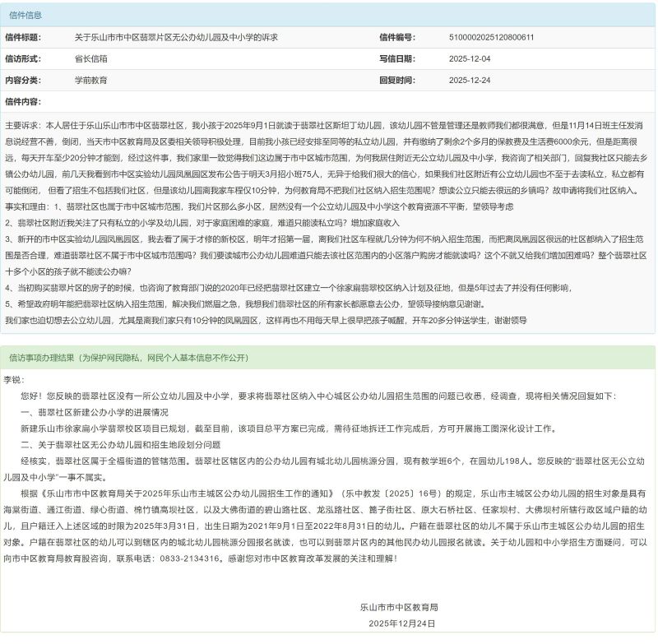Screen dimensions: 658x644
Task: Click the reply date 2025年12月24日
Action: [x=401, y=623]
